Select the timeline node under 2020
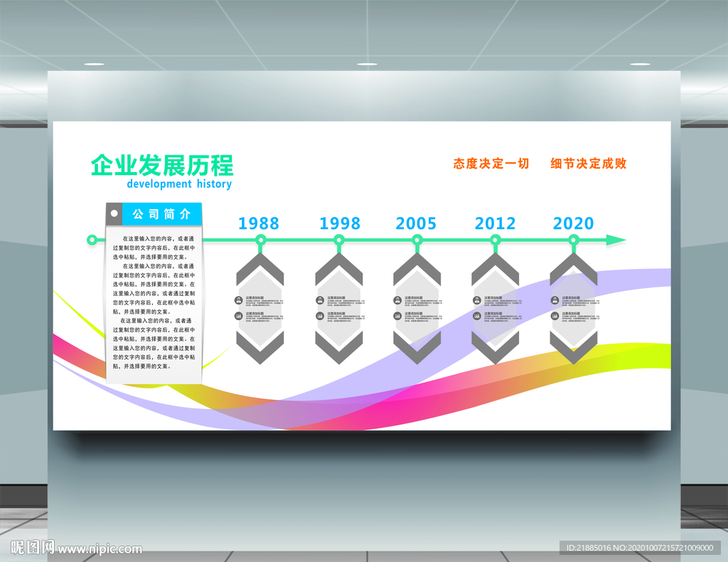This screenshot has height=562, width=728. pos(574,240)
